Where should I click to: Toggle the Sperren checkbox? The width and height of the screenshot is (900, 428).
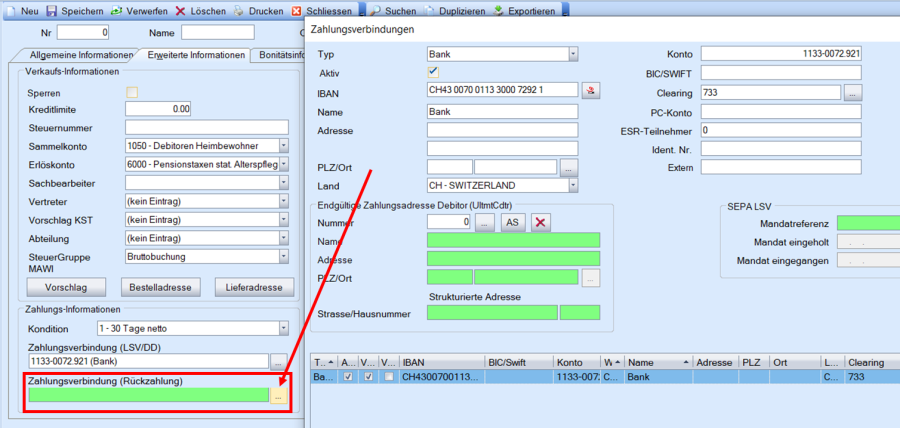pyautogui.click(x=131, y=92)
